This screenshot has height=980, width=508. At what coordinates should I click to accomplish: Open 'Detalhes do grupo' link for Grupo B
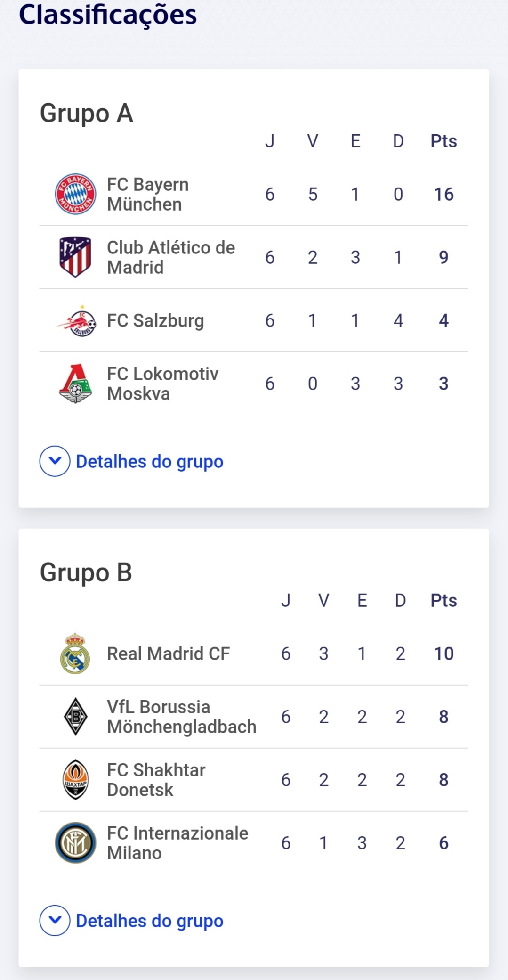149,921
